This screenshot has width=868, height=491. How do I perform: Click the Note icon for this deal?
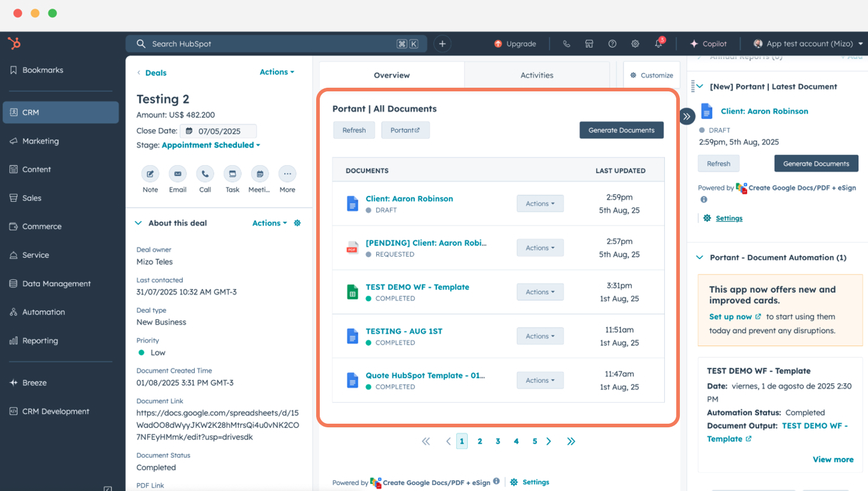150,174
